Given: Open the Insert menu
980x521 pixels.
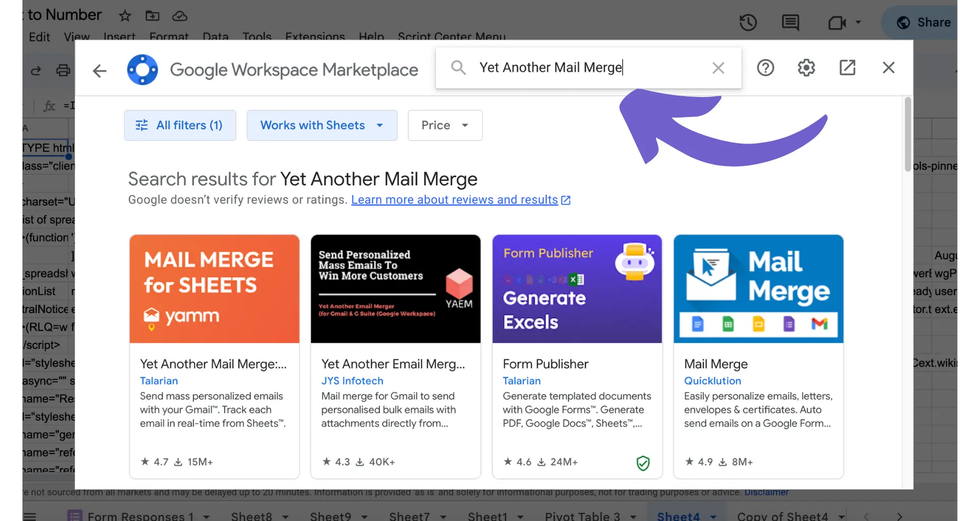Looking at the screenshot, I should pyautogui.click(x=119, y=37).
